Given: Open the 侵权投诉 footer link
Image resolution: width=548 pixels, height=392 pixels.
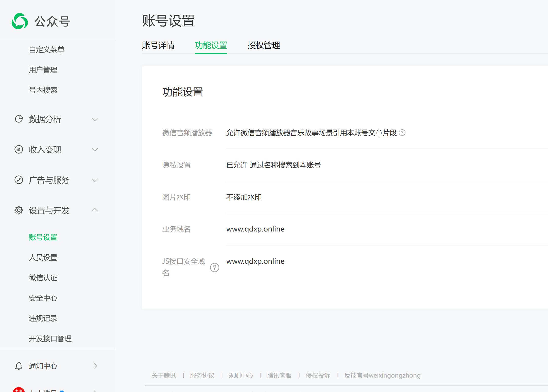Looking at the screenshot, I should pos(318,376).
